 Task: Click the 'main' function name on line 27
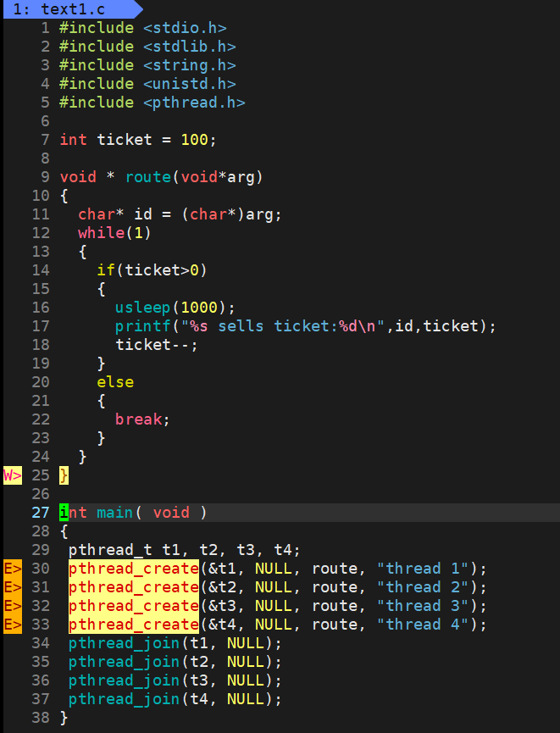pyautogui.click(x=115, y=513)
